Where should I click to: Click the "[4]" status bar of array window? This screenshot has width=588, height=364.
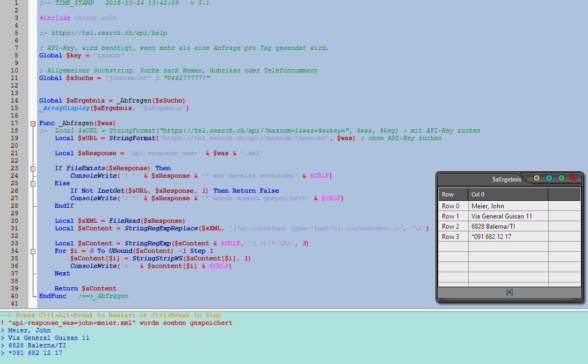coord(509,293)
